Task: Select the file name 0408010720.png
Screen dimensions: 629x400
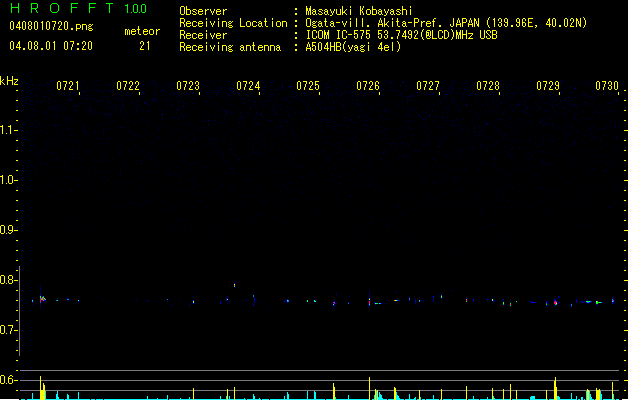Action: [x=51, y=26]
